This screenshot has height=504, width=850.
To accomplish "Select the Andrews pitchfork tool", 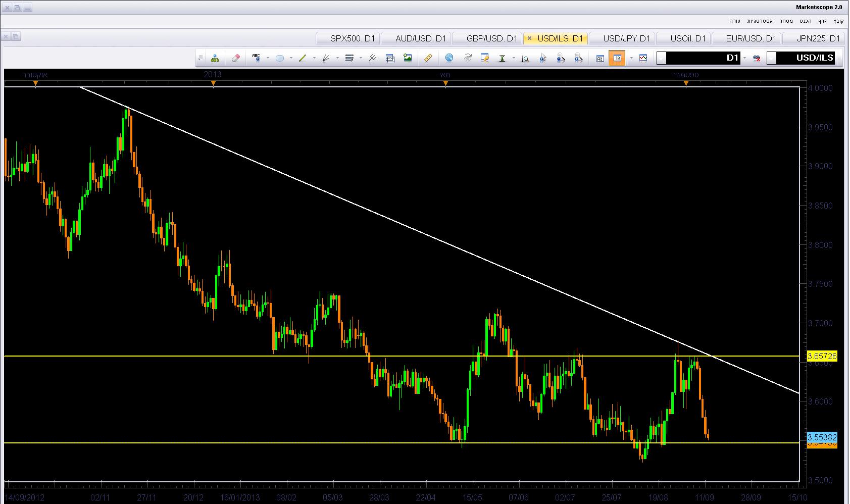I will pyautogui.click(x=373, y=58).
